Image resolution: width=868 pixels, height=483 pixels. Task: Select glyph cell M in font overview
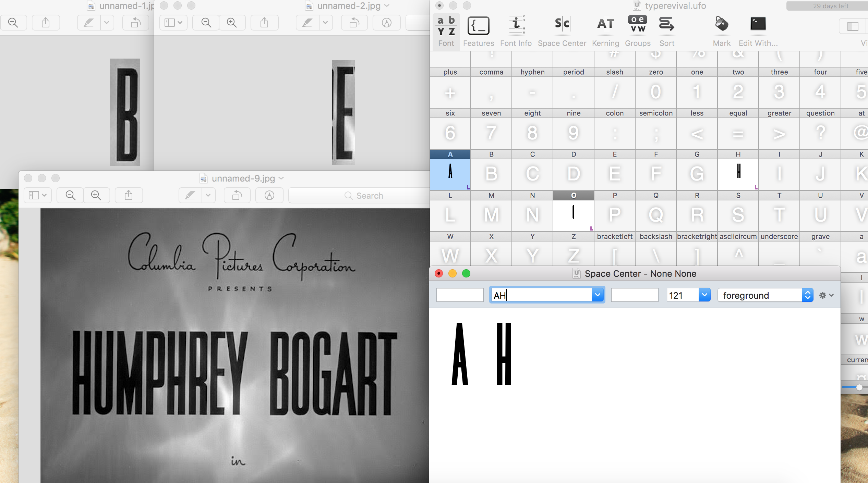click(491, 211)
